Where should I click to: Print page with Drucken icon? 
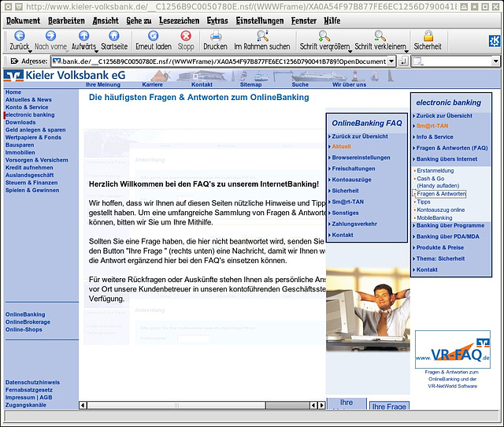[x=215, y=36]
